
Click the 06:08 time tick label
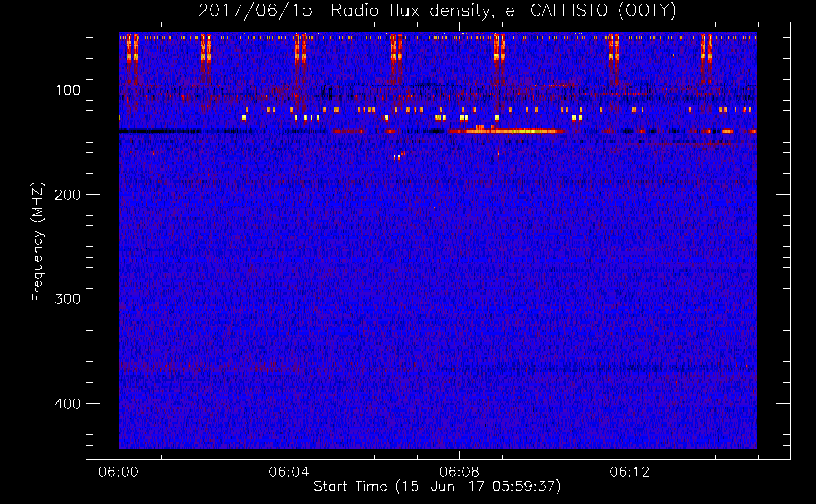click(x=459, y=472)
